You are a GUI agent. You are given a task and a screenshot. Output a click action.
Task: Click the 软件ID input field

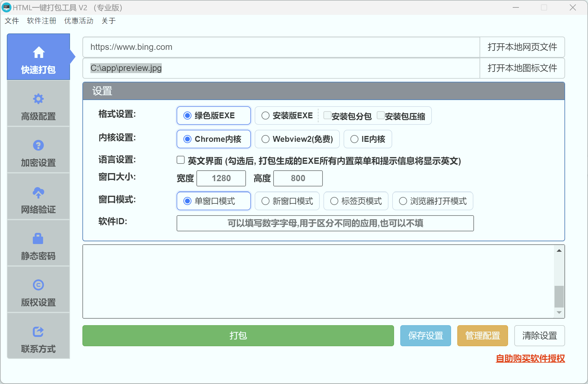pos(325,223)
